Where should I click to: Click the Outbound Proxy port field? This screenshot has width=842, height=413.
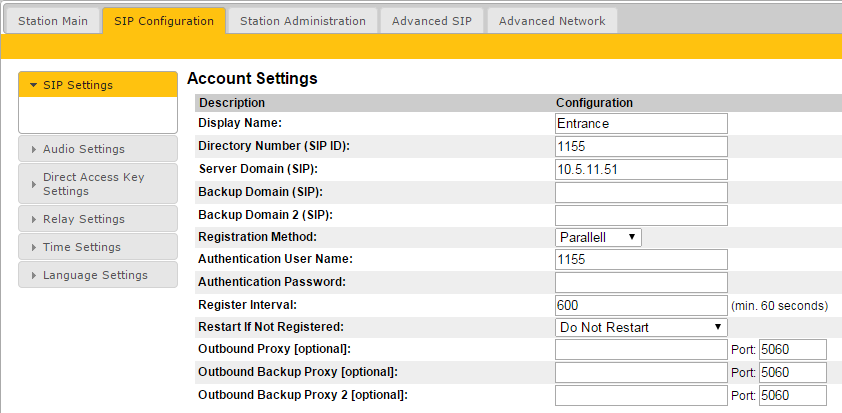tap(792, 349)
